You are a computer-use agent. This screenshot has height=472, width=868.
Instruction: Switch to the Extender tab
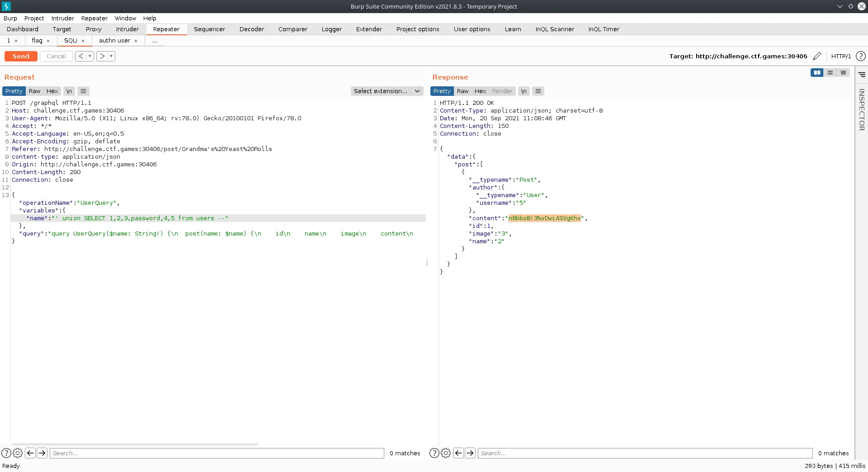pos(369,29)
